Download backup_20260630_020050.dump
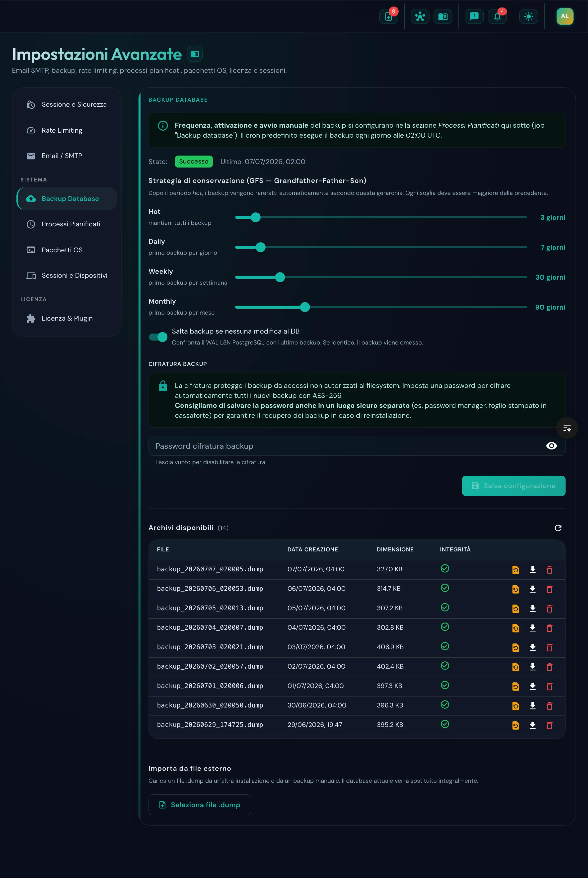Image resolution: width=588 pixels, height=878 pixels. click(532, 706)
